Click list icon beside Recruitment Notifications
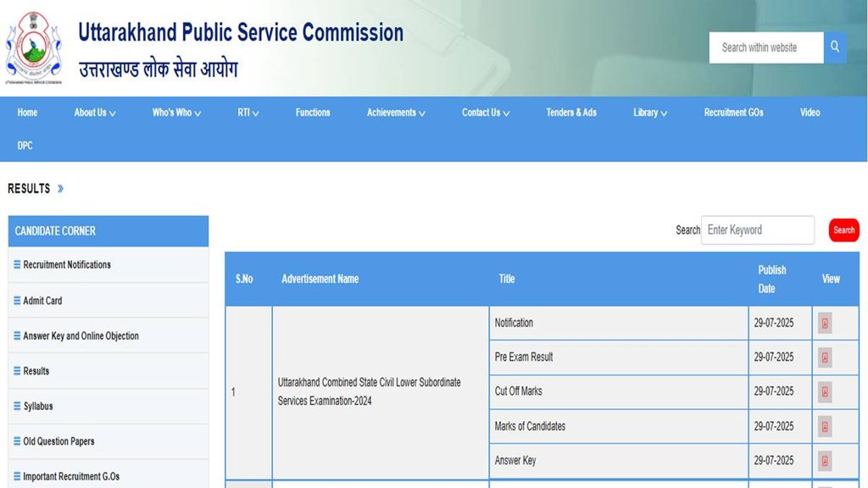Image resolution: width=868 pixels, height=488 pixels. pyautogui.click(x=17, y=264)
